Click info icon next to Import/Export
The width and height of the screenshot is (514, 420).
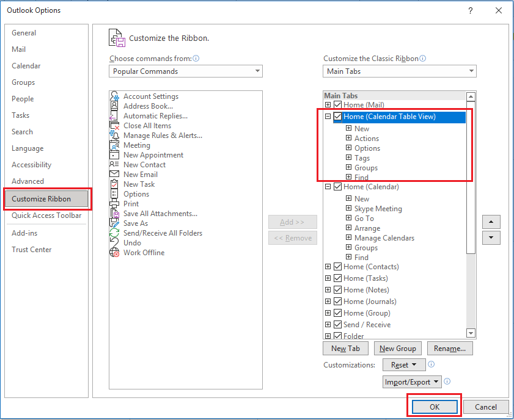(x=447, y=382)
